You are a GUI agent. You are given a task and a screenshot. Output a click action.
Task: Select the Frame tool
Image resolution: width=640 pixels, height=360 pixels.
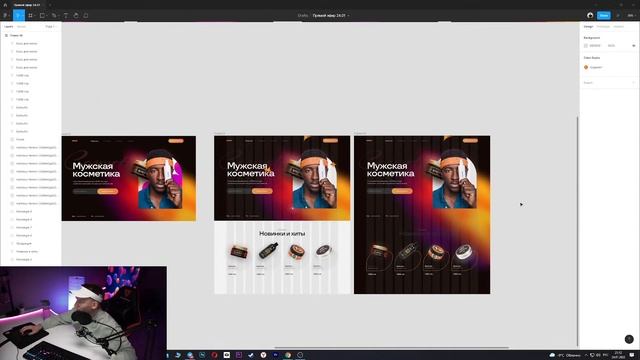31,16
